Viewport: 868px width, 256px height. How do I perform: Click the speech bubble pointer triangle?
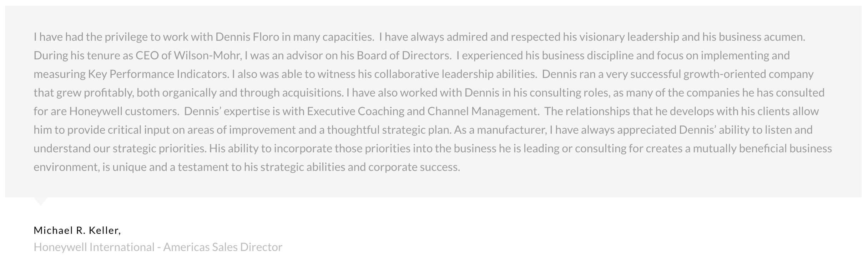[x=40, y=201]
